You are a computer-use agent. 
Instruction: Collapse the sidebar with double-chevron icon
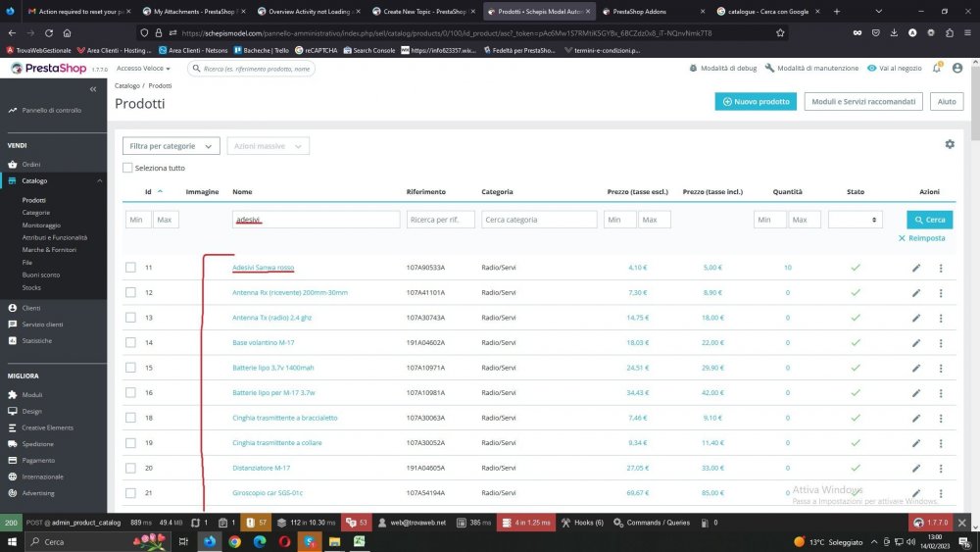click(93, 89)
